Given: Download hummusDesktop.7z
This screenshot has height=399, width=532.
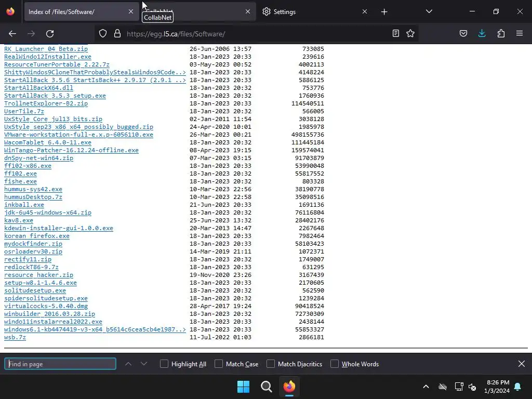Looking at the screenshot, I should click(x=33, y=197).
